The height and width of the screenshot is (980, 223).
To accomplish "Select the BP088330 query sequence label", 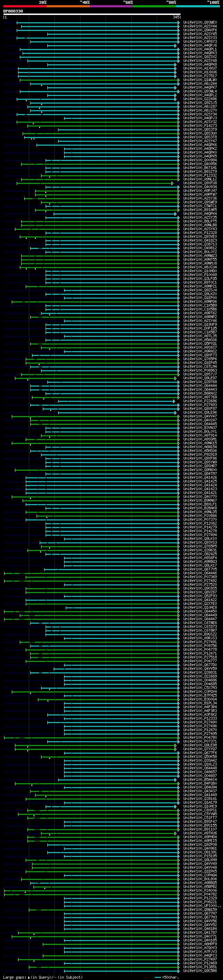I will [13, 11].
